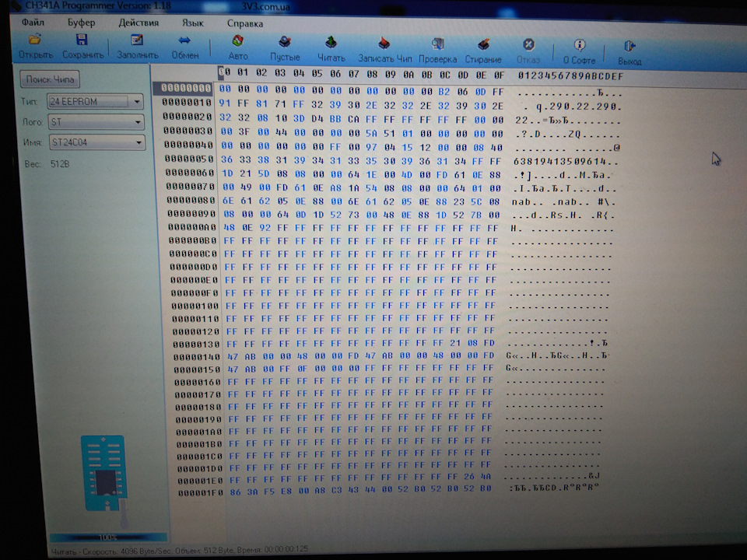This screenshot has width=747, height=560.
Task: Click the Проверка (Verify) icon
Action: click(x=437, y=44)
